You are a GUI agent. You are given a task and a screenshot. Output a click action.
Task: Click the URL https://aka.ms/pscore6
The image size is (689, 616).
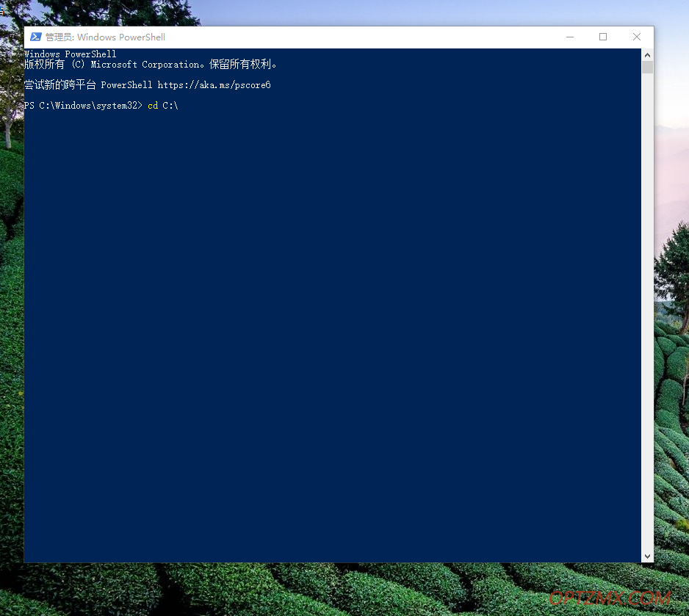coord(214,84)
